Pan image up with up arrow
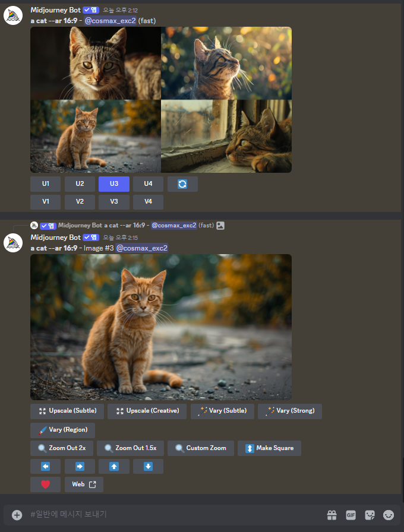The image size is (404, 532). pyautogui.click(x=114, y=467)
